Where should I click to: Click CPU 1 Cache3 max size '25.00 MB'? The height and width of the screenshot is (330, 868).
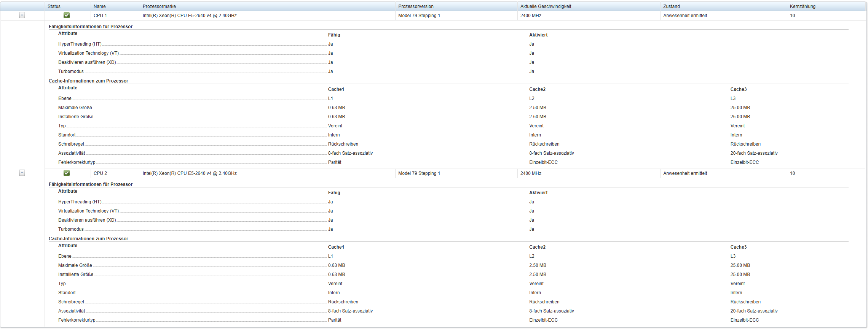[740, 108]
